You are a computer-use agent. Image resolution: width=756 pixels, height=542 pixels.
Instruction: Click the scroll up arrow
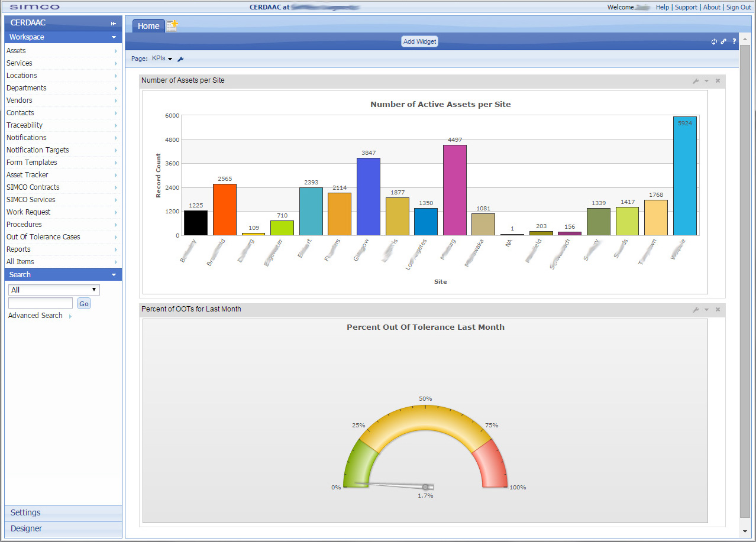745,38
